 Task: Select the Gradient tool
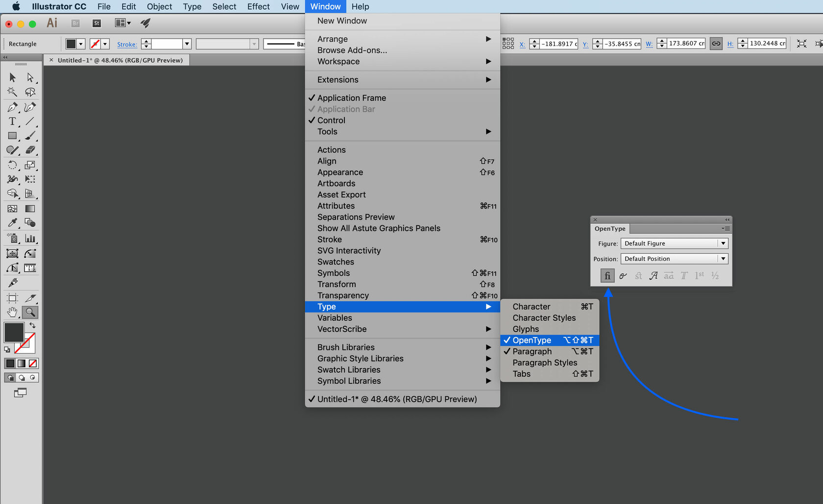click(30, 209)
